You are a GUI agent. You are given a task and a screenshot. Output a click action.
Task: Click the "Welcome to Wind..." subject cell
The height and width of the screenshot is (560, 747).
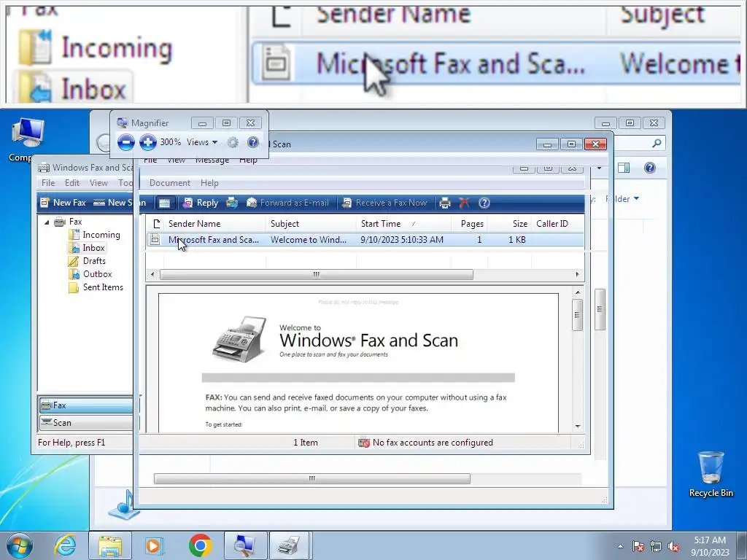coord(309,239)
